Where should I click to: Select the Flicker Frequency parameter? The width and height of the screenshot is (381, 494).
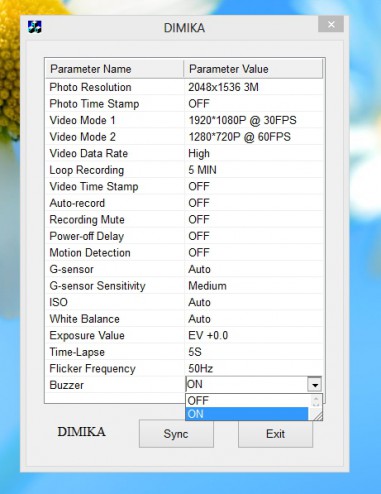pos(92,369)
